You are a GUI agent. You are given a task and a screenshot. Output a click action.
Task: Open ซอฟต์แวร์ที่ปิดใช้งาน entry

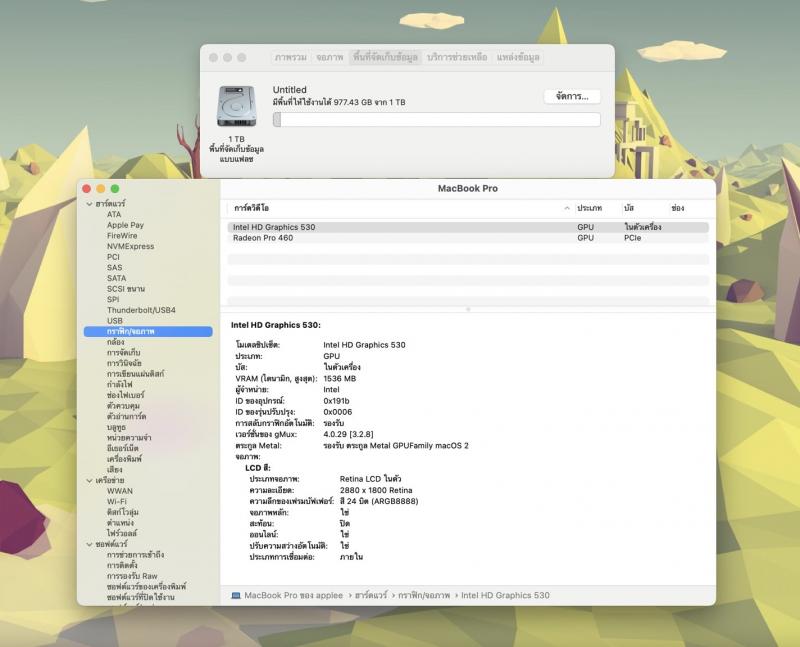[x=141, y=597]
